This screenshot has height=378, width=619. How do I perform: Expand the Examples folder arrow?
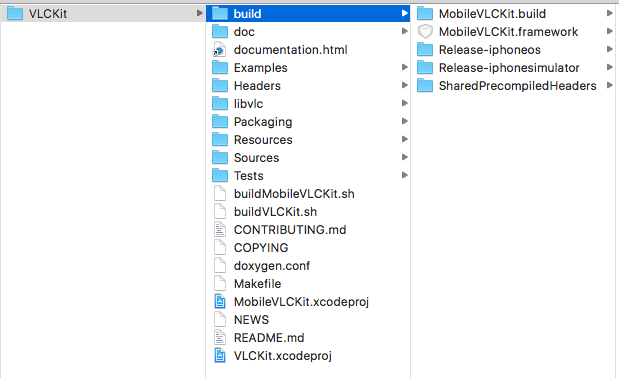pyautogui.click(x=404, y=67)
